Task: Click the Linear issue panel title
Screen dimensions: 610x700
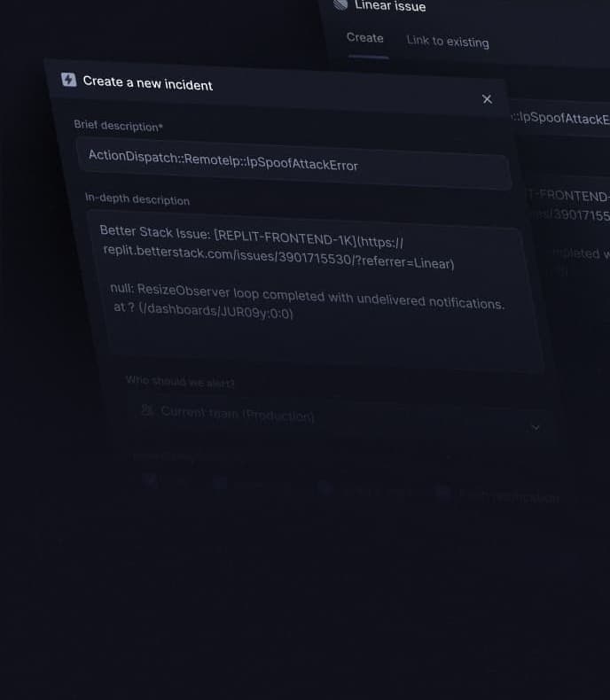Action: point(390,6)
